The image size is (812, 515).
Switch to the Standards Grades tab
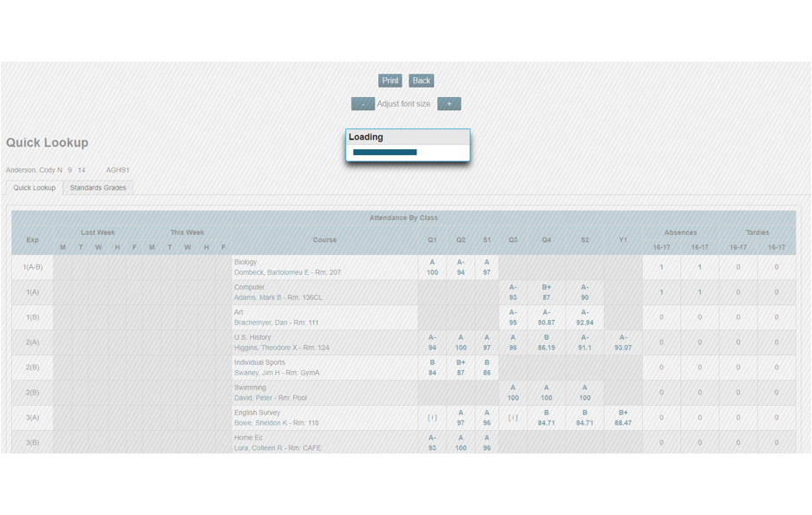[x=98, y=188]
